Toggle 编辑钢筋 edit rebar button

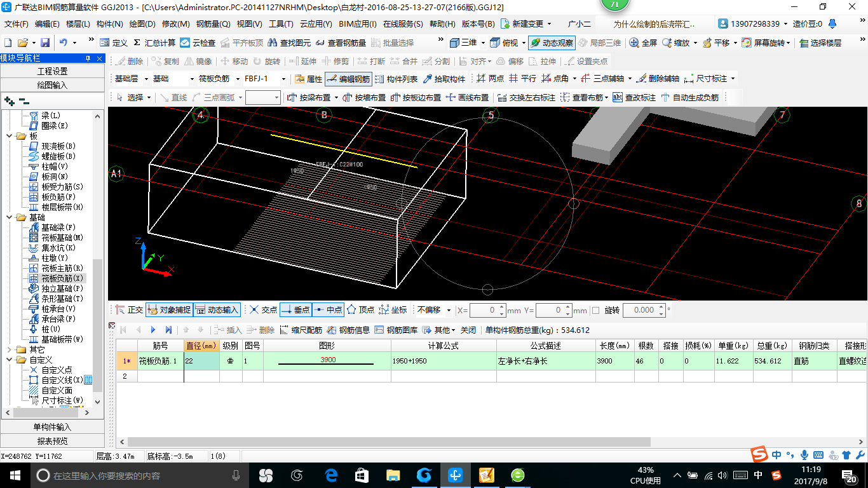tap(348, 79)
